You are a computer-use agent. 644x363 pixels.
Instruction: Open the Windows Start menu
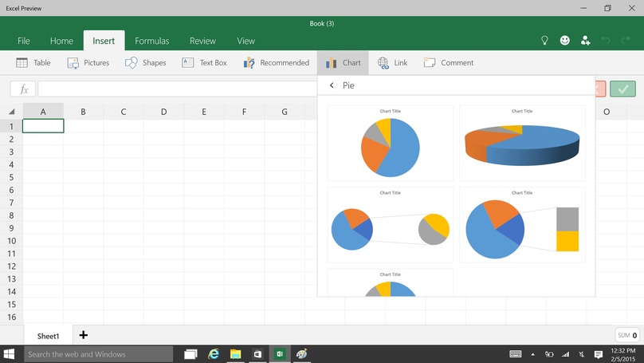9,354
